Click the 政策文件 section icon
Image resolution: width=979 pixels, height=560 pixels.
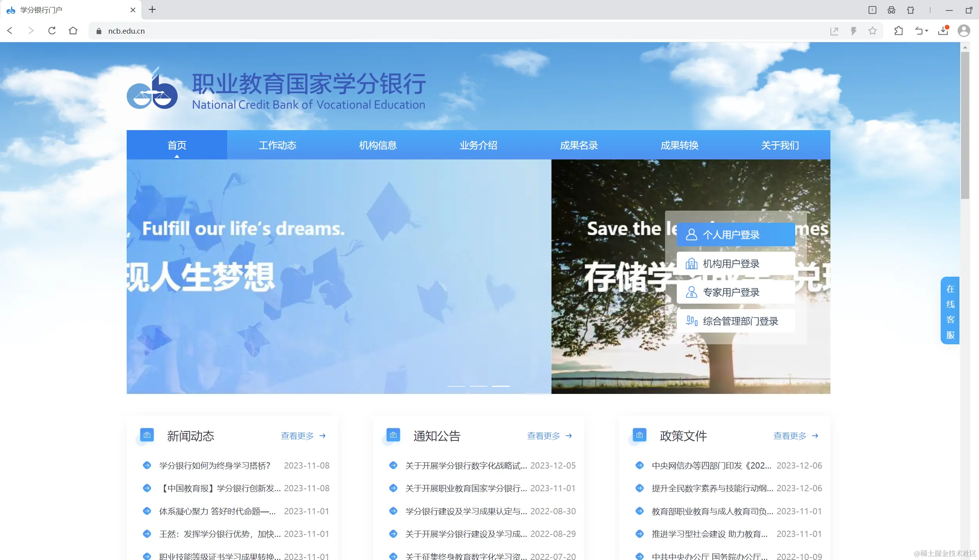point(639,435)
